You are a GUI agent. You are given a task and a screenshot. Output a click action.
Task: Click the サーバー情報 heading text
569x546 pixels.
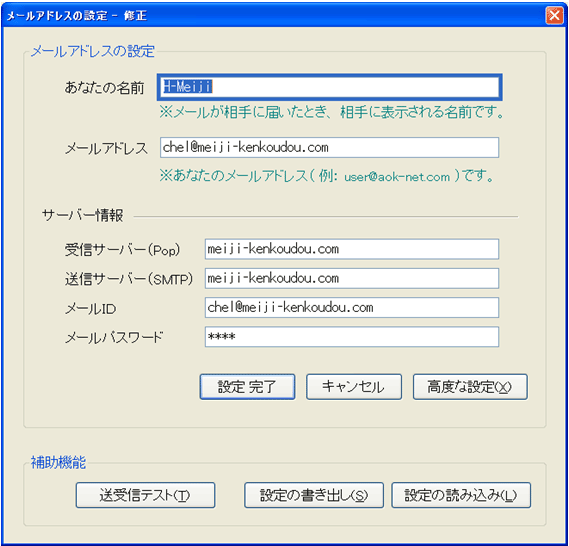coord(83,215)
